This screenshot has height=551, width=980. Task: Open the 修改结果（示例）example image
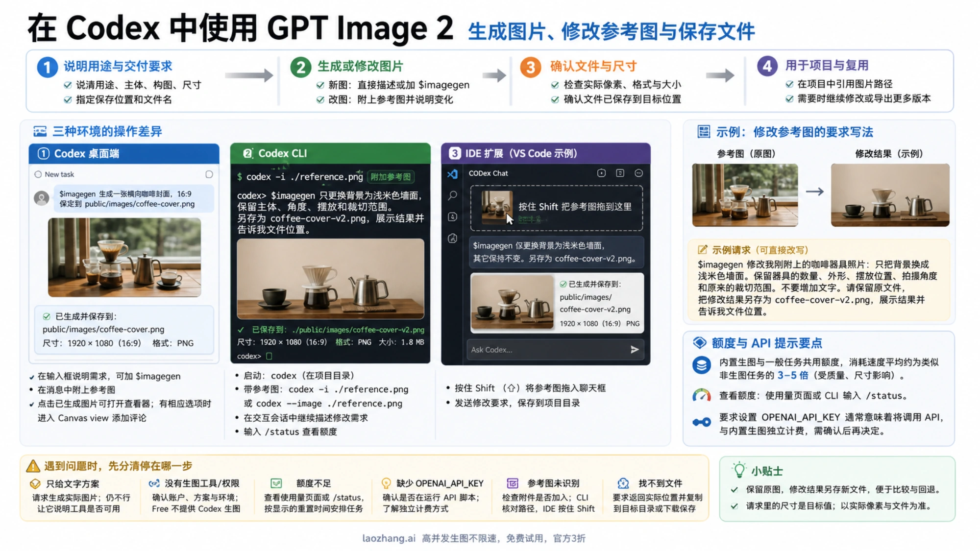click(890, 195)
